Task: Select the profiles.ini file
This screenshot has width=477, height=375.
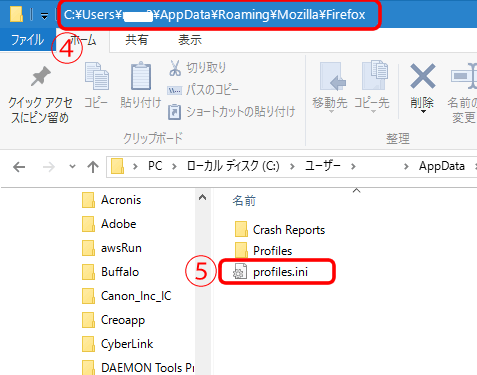Action: [270, 272]
